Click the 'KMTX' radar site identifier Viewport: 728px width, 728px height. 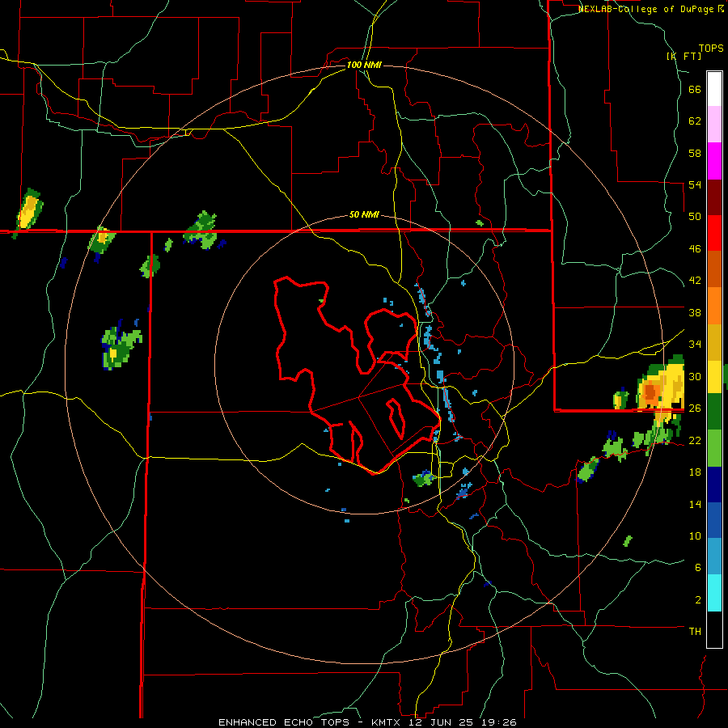(385, 722)
